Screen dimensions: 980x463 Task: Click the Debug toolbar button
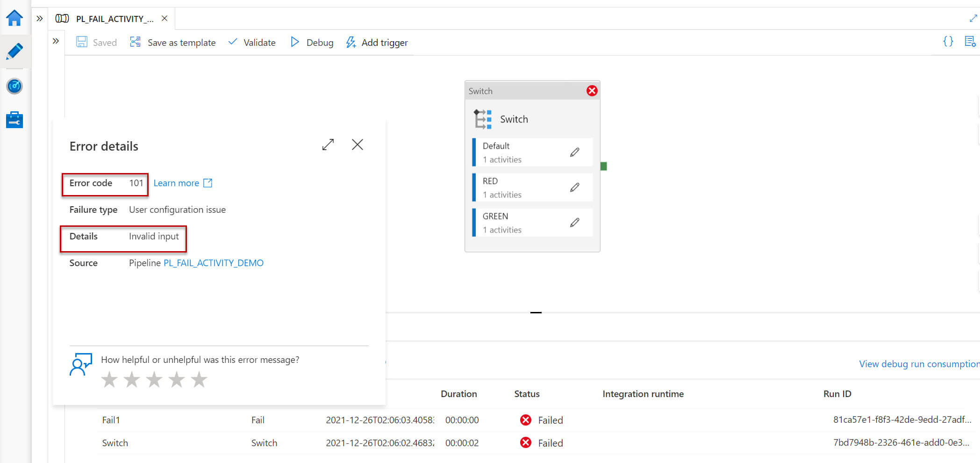click(312, 43)
